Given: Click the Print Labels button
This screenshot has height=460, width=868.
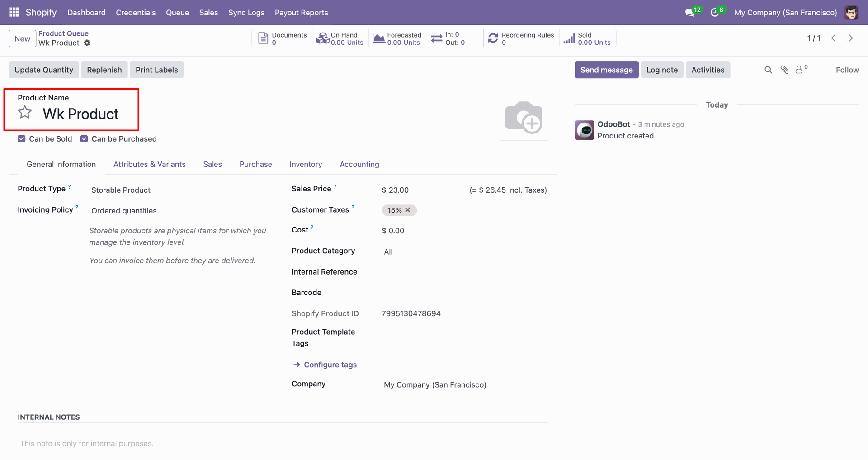Looking at the screenshot, I should tap(157, 70).
